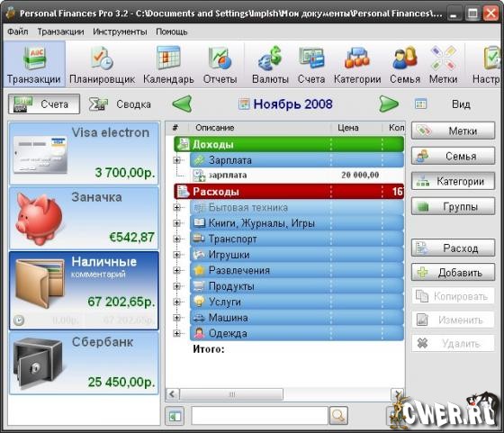
Task: Click the Расходы expenses header icon
Action: [x=184, y=191]
